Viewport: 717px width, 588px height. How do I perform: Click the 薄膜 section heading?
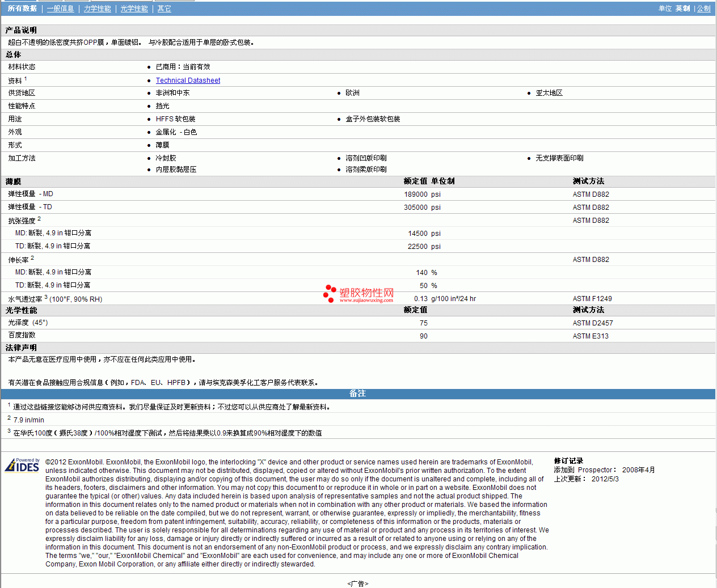click(x=13, y=181)
